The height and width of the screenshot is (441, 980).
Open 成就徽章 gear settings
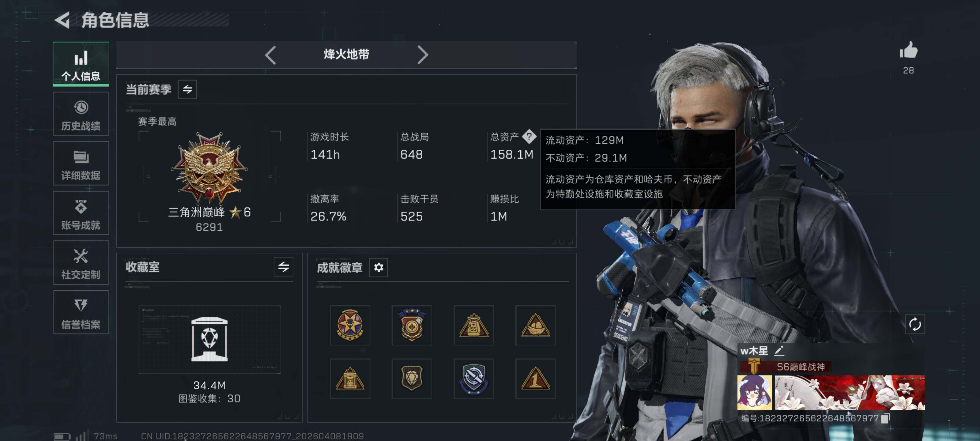tap(378, 267)
